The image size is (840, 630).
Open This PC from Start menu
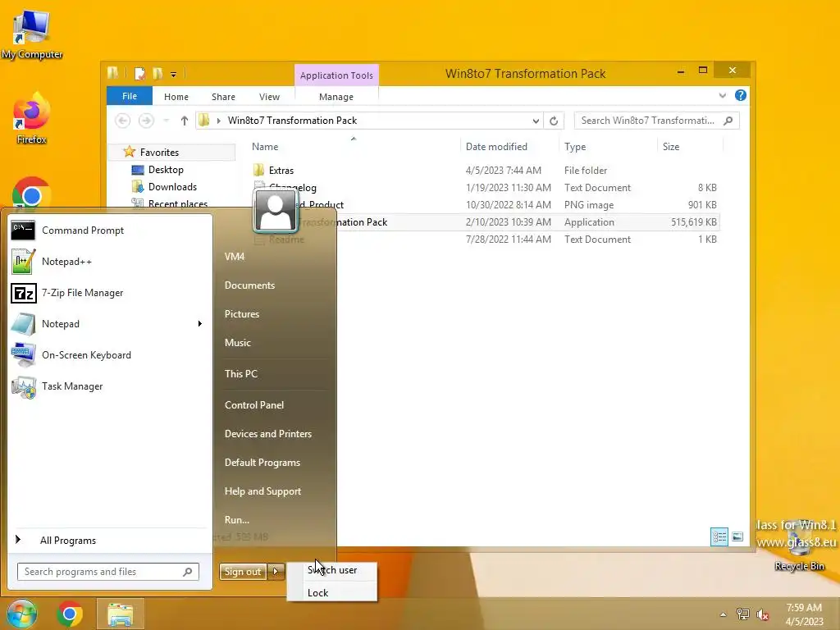tap(240, 374)
